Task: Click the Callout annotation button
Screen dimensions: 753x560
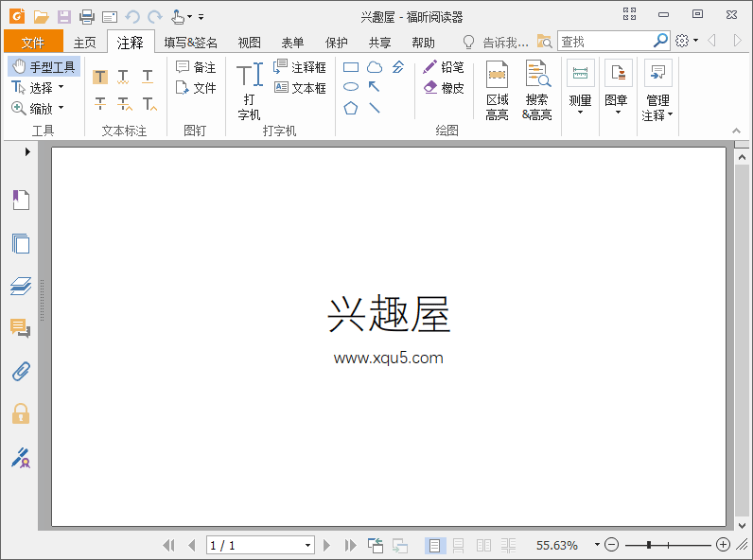Action: (x=300, y=67)
